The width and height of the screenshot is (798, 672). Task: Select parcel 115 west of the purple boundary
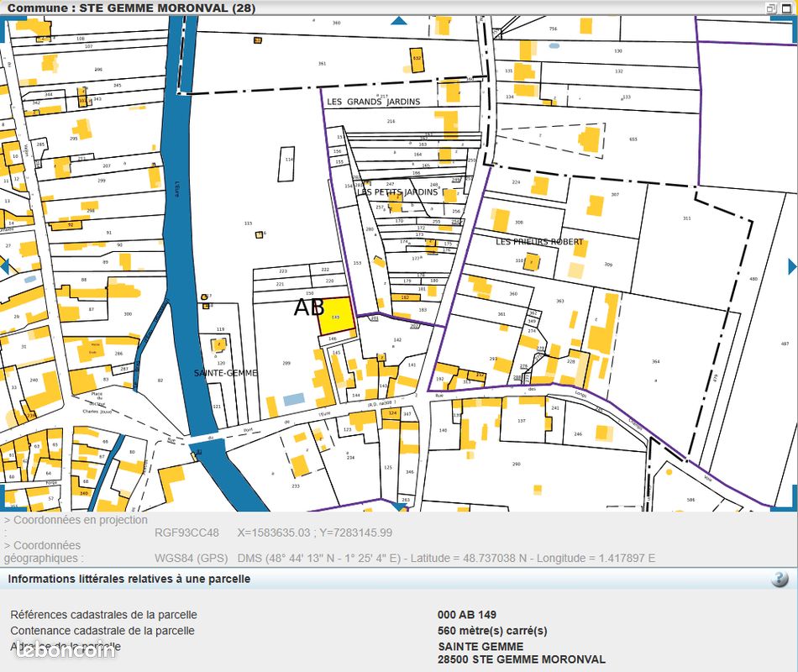tap(249, 223)
